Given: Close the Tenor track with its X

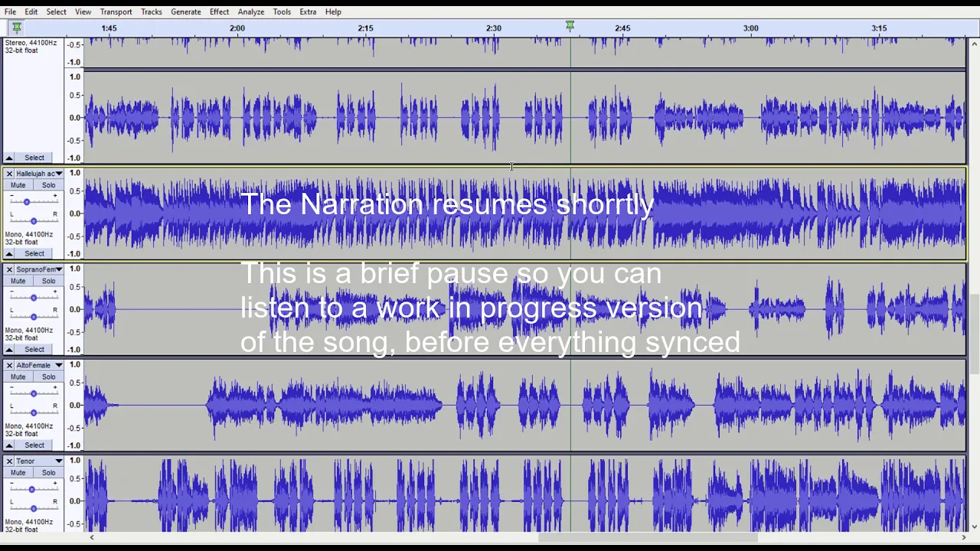Looking at the screenshot, I should tap(9, 461).
